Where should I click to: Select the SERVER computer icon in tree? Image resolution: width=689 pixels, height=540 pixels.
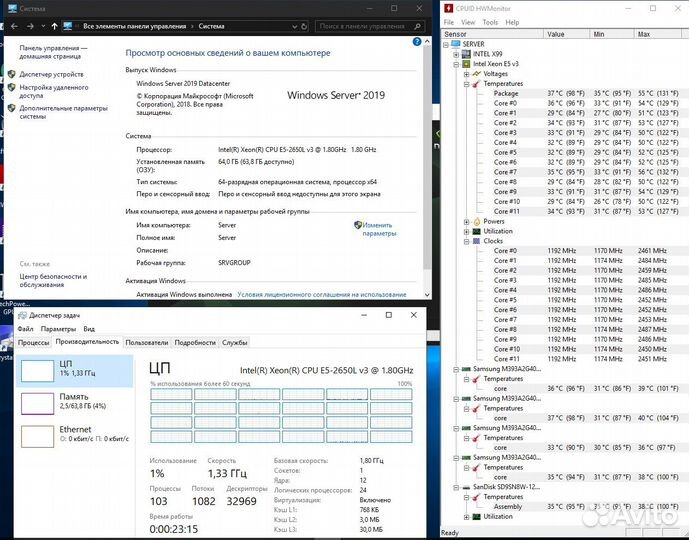(455, 44)
